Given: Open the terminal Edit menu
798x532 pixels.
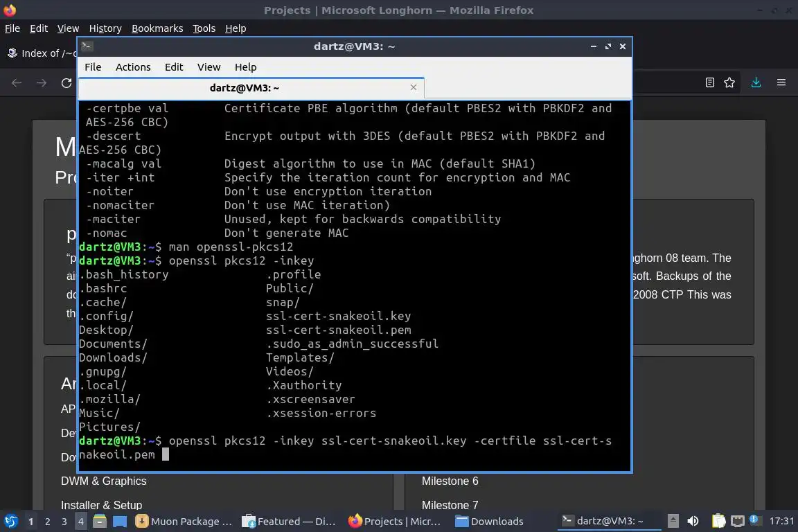Looking at the screenshot, I should 174,67.
